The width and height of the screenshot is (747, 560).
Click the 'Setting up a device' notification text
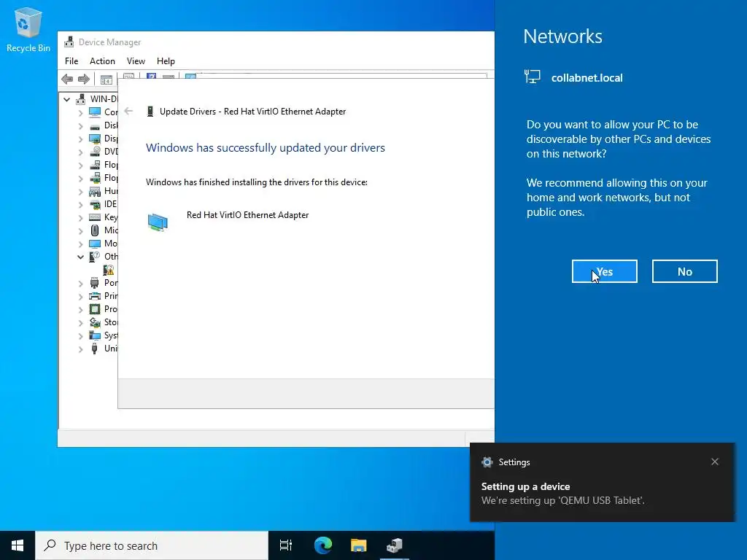525,486
